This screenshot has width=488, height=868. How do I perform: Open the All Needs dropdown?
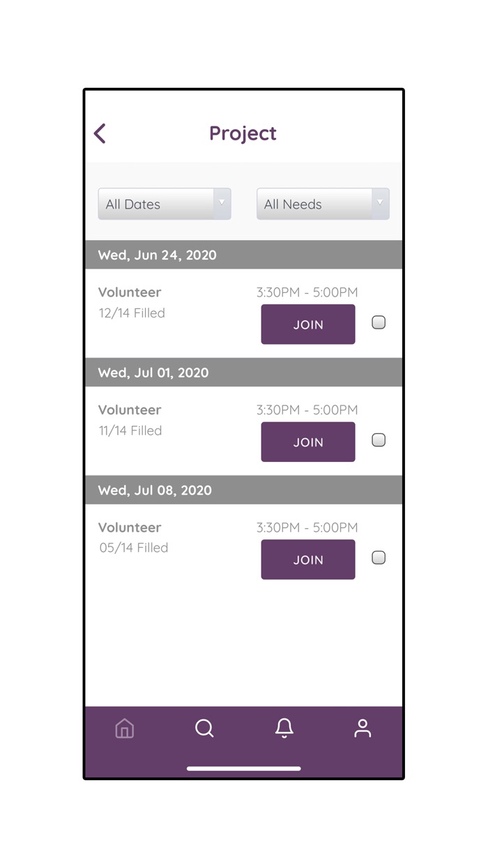click(x=314, y=204)
